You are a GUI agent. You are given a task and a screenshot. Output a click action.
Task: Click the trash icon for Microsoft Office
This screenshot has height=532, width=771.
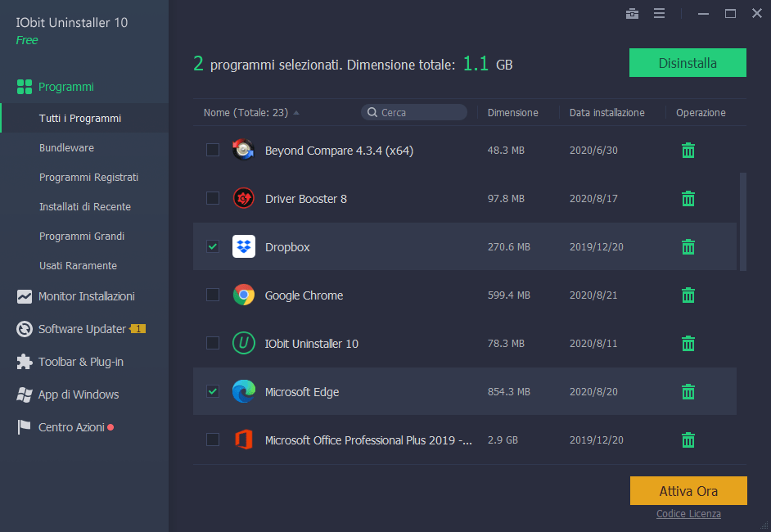point(688,440)
